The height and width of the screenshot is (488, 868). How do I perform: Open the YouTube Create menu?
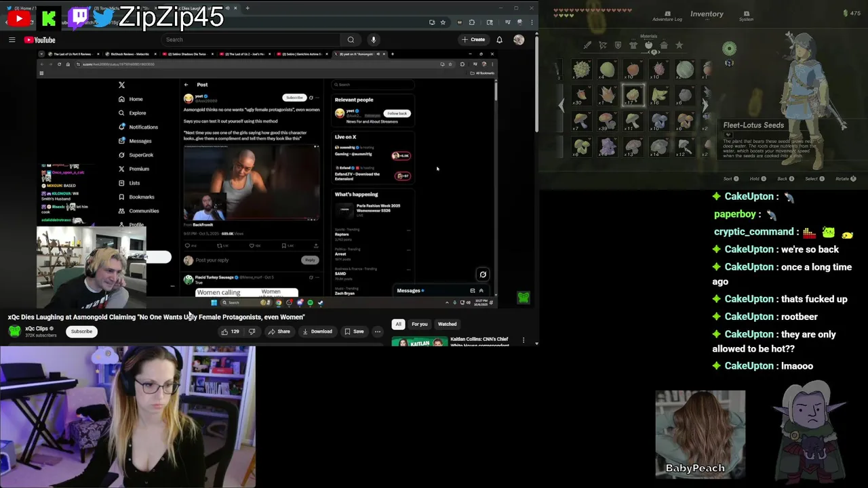coord(473,39)
